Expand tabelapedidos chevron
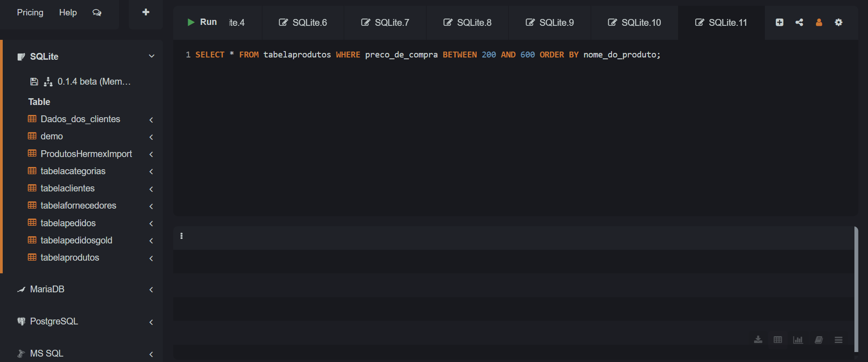 click(151, 224)
